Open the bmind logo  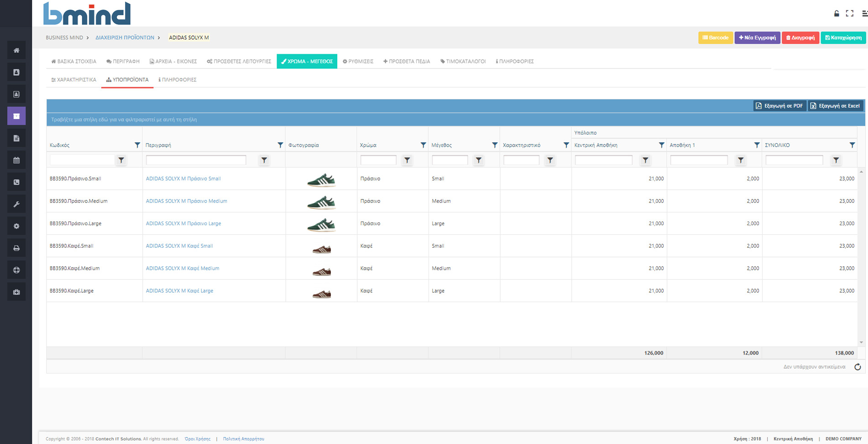(x=87, y=13)
